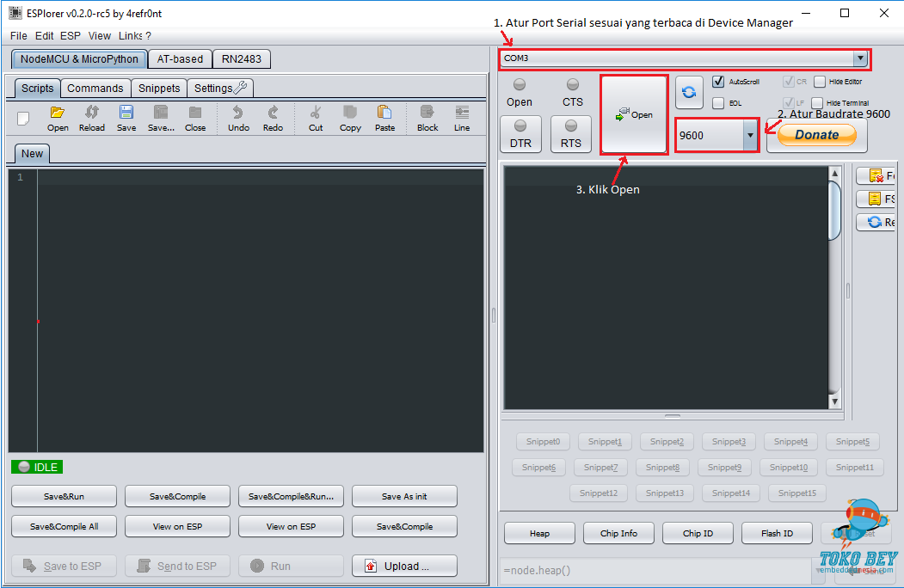Image resolution: width=904 pixels, height=588 pixels.
Task: Click the Redo toolbar icon
Action: point(273,118)
